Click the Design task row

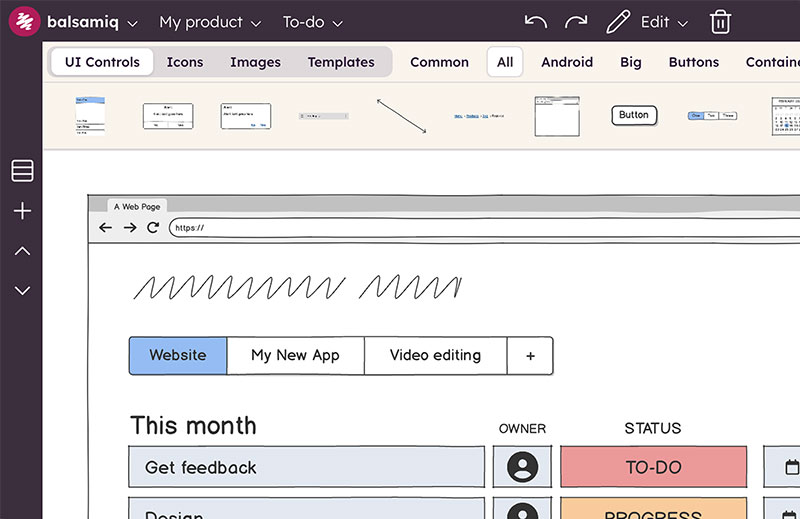(307, 508)
